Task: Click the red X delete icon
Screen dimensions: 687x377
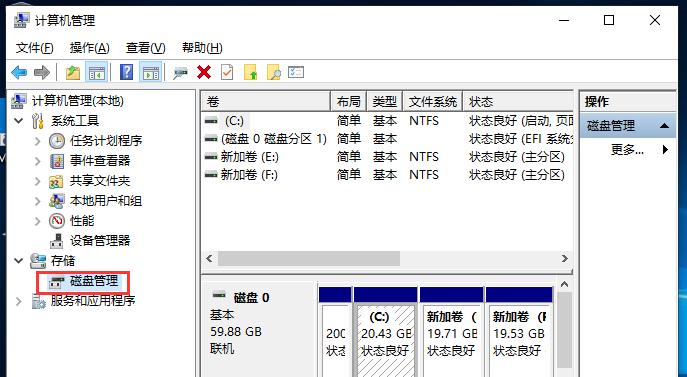Action: [204, 72]
